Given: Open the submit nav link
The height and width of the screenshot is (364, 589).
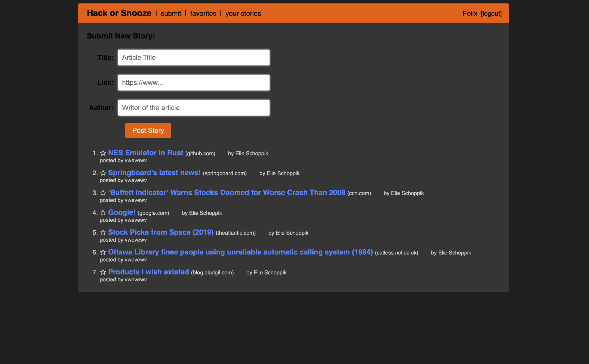Looking at the screenshot, I should [171, 13].
